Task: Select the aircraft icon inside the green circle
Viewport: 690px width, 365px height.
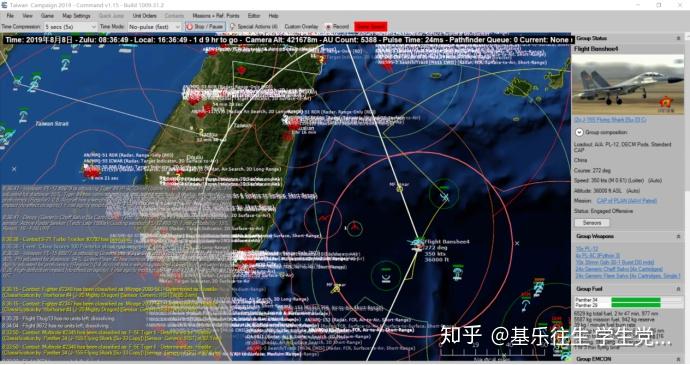Action: (444, 197)
